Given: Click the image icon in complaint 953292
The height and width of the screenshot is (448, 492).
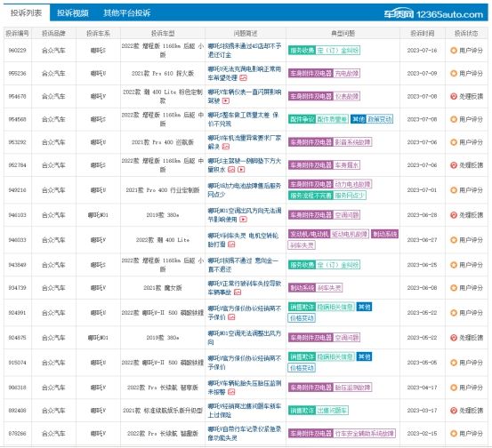Looking at the screenshot, I should [226, 147].
